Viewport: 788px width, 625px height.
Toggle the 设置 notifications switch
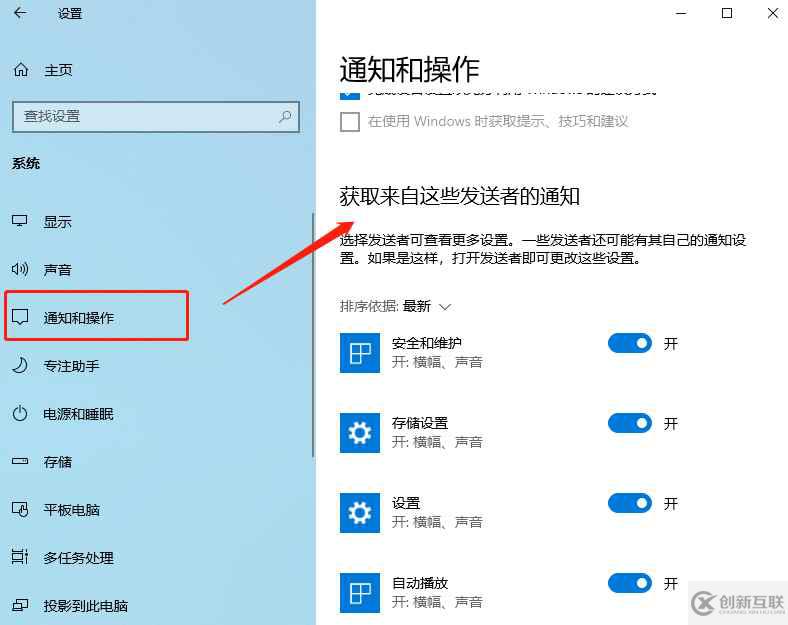pyautogui.click(x=630, y=503)
